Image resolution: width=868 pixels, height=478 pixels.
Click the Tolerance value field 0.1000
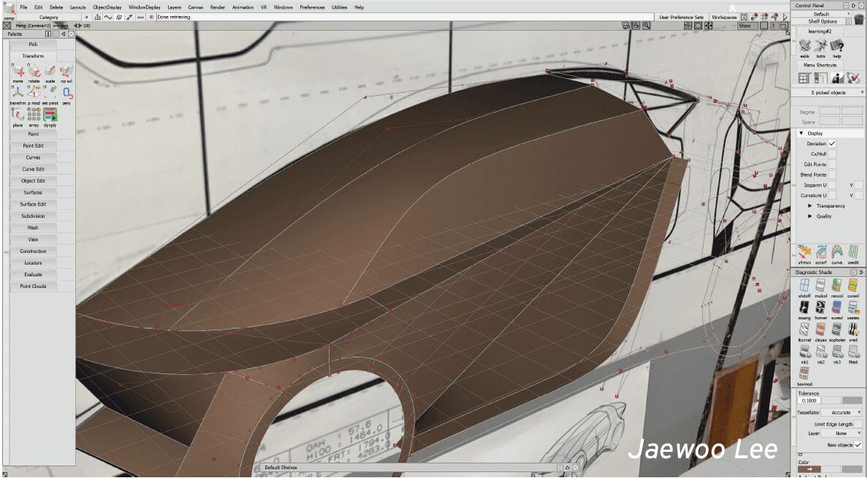[810, 401]
